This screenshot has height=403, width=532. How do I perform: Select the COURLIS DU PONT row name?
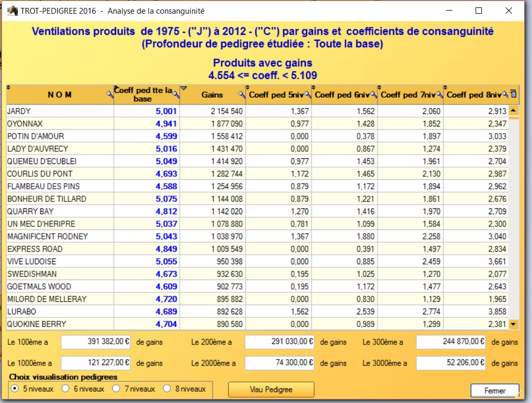tap(40, 174)
